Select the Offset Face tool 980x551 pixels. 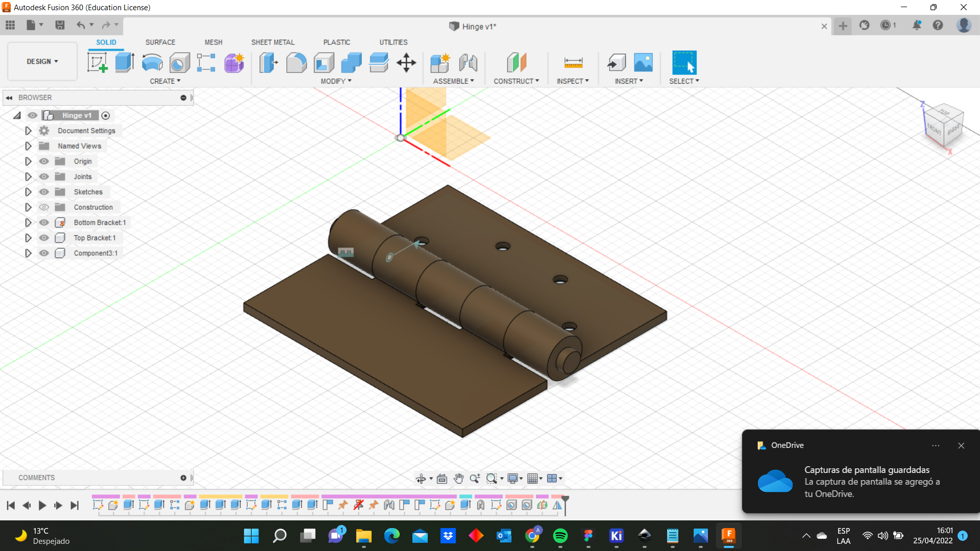379,63
